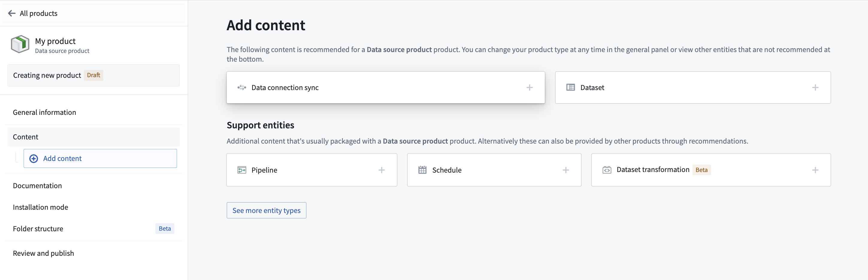Viewport: 868px width, 280px height.
Task: Click the Data connection sync icon
Action: (x=242, y=87)
